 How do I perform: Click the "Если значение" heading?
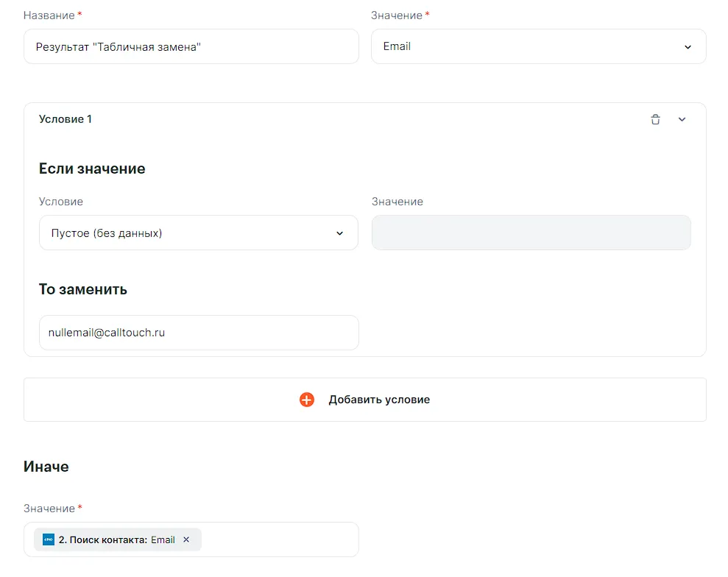pos(92,169)
